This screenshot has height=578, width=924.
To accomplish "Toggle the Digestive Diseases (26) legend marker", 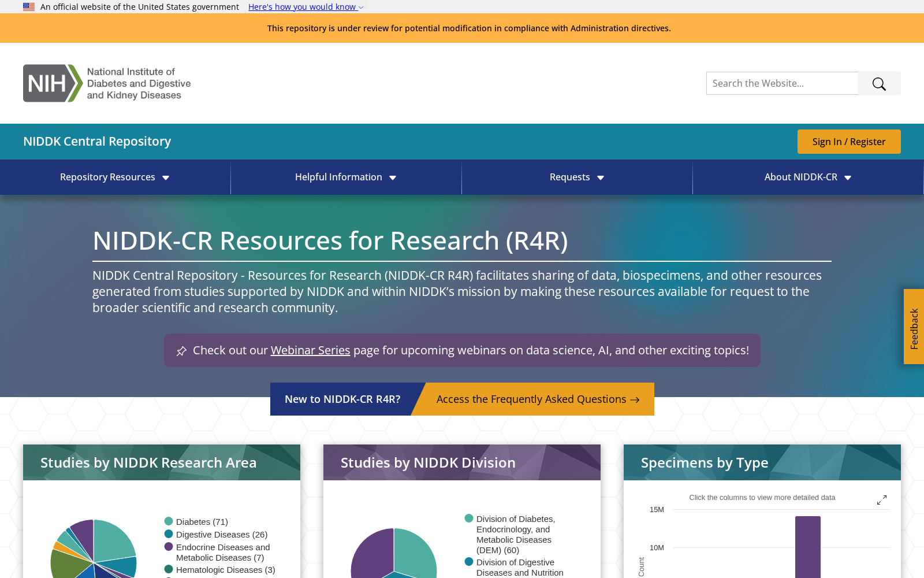I will (x=169, y=534).
